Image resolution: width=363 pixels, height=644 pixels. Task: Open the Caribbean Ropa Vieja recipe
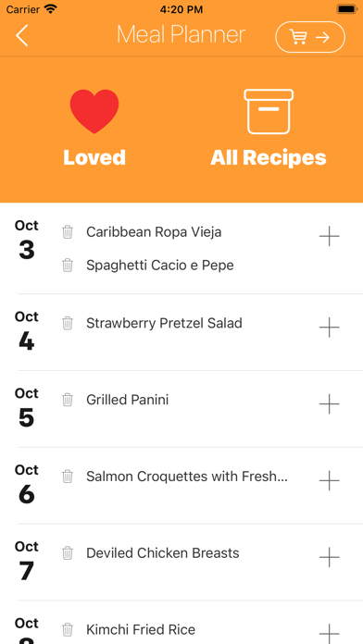[154, 232]
